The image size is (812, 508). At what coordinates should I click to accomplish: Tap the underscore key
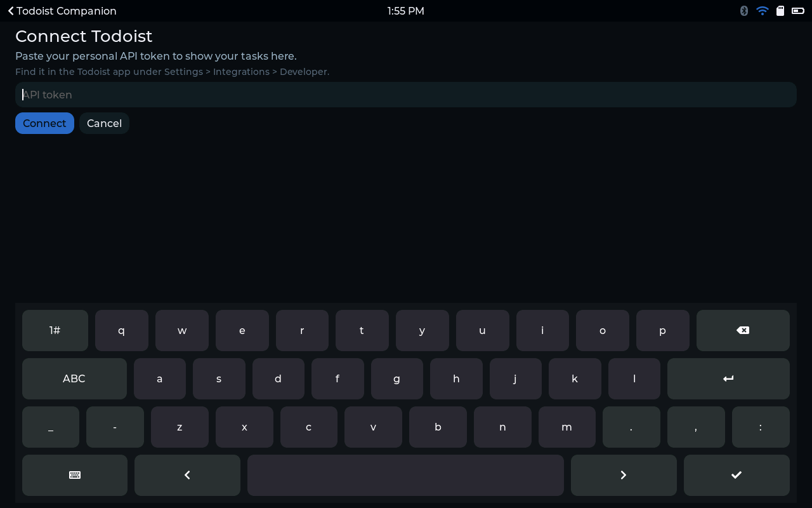[51, 427]
